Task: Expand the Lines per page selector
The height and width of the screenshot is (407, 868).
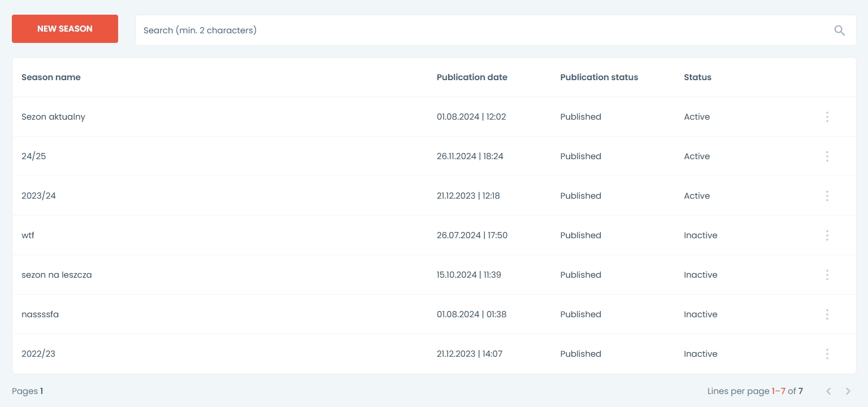Action: coord(778,391)
